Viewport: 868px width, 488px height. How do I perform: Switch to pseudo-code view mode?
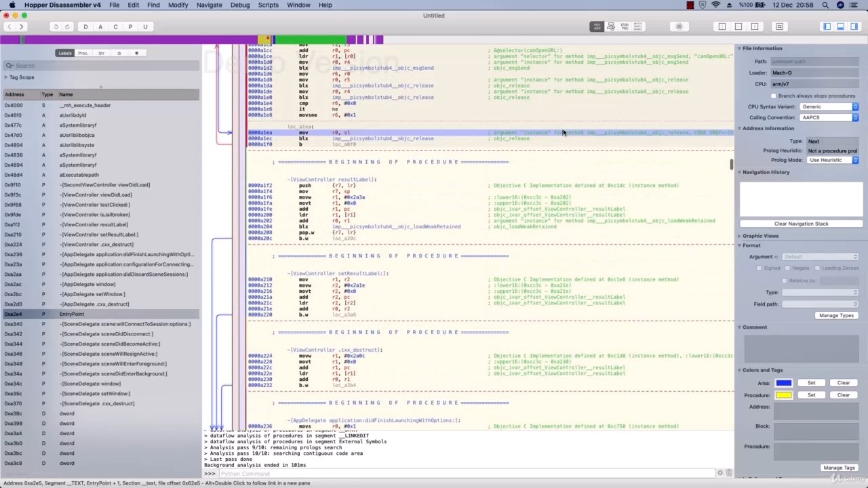[x=625, y=26]
